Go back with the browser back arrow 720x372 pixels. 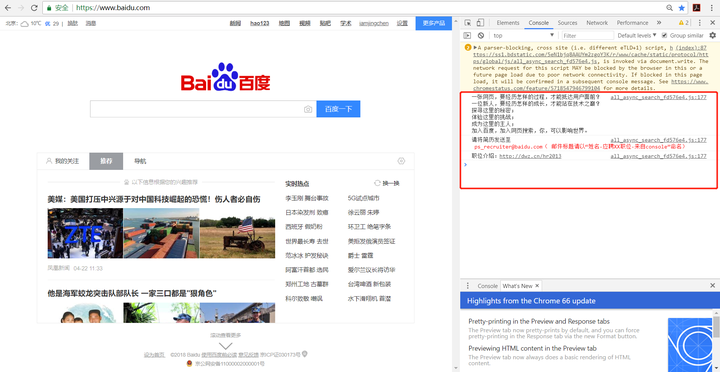coord(7,8)
